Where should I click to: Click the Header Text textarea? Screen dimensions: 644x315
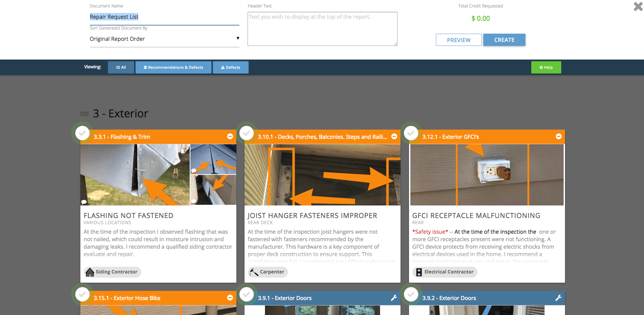(322, 29)
